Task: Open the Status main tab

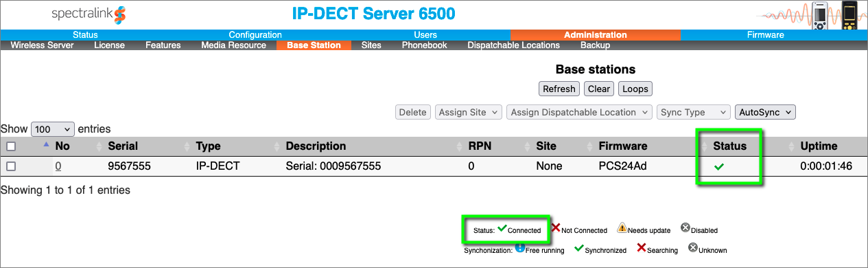Action: (x=85, y=35)
